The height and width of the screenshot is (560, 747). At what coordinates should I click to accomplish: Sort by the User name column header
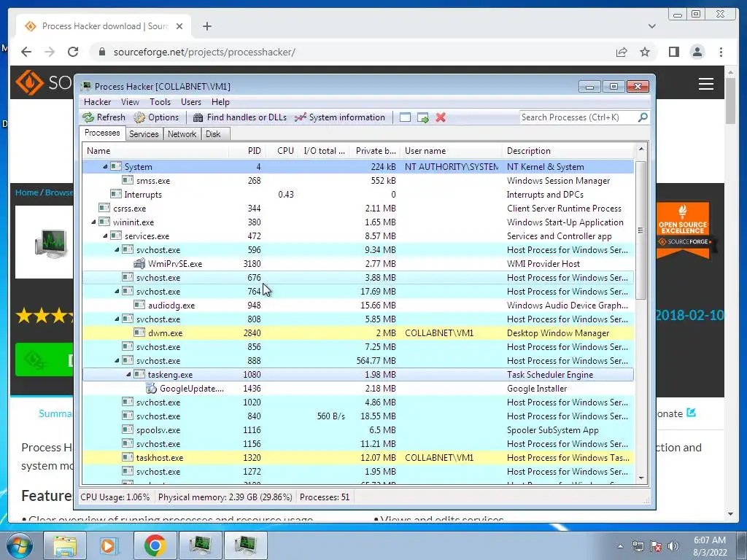(451, 151)
